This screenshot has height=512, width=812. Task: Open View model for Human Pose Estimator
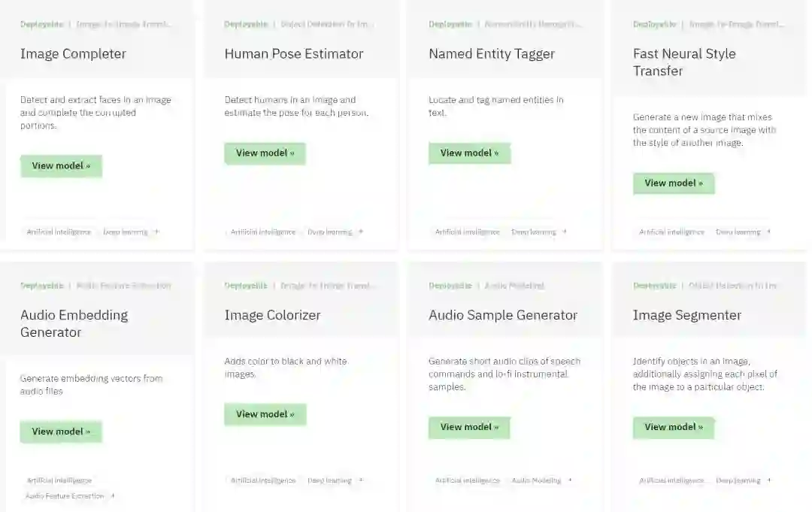tap(265, 153)
